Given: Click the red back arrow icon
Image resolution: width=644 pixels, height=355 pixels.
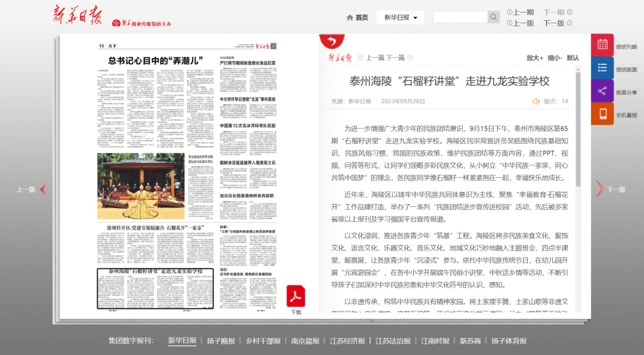Looking at the screenshot, I should point(332,41).
